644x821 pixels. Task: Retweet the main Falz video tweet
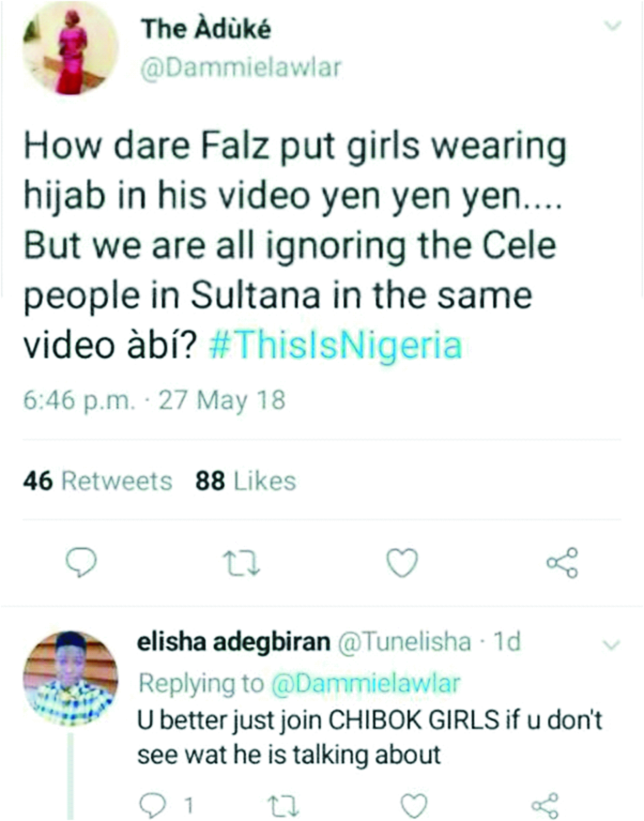(241, 563)
